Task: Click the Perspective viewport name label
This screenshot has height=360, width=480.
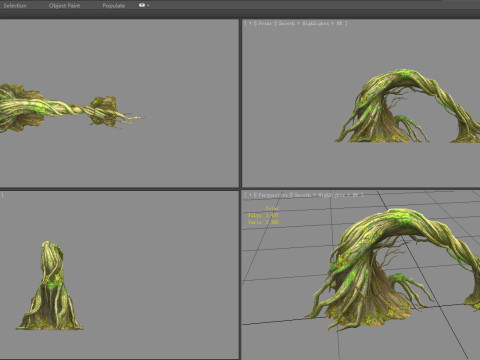Action: click(273, 195)
